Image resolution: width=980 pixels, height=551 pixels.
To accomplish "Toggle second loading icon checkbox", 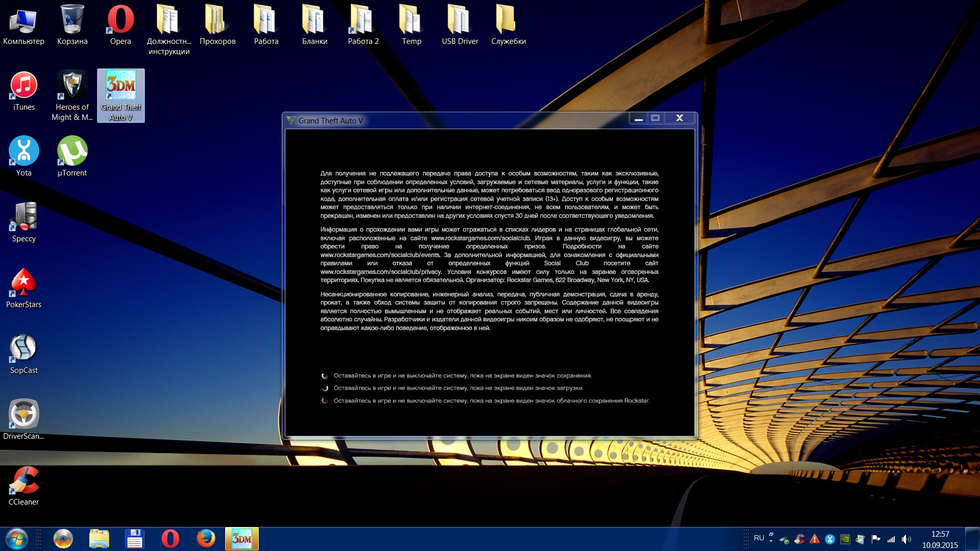I will (x=325, y=388).
